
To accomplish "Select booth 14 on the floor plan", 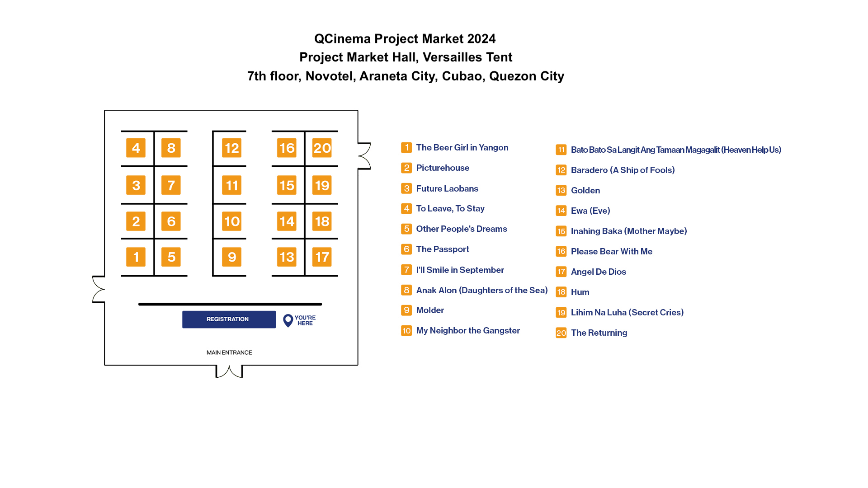I will 287,221.
